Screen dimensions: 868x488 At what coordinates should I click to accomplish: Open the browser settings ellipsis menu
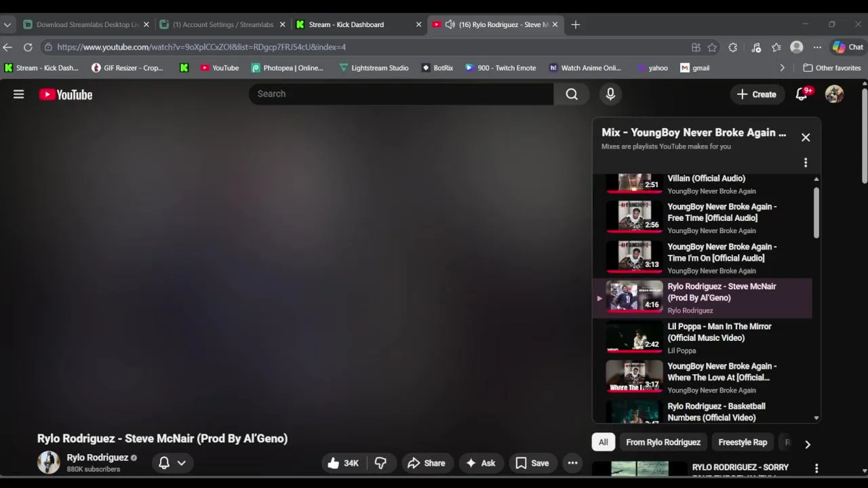tap(817, 47)
